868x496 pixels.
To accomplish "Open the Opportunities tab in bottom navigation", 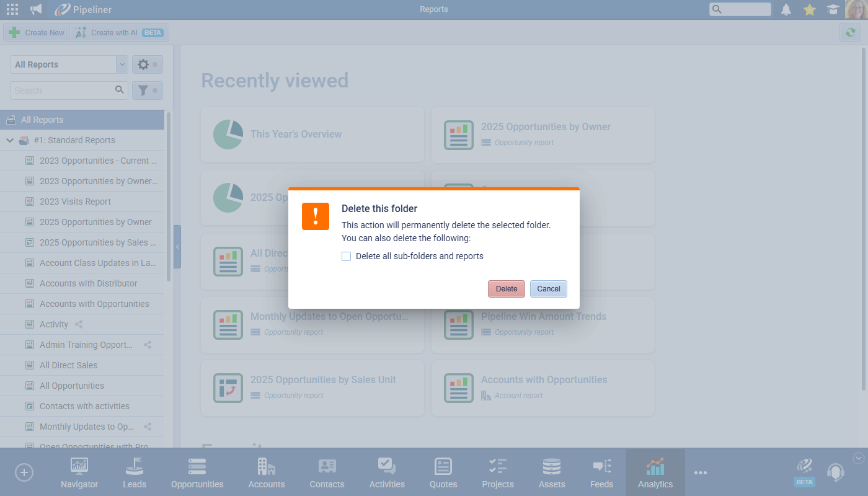I will point(197,472).
